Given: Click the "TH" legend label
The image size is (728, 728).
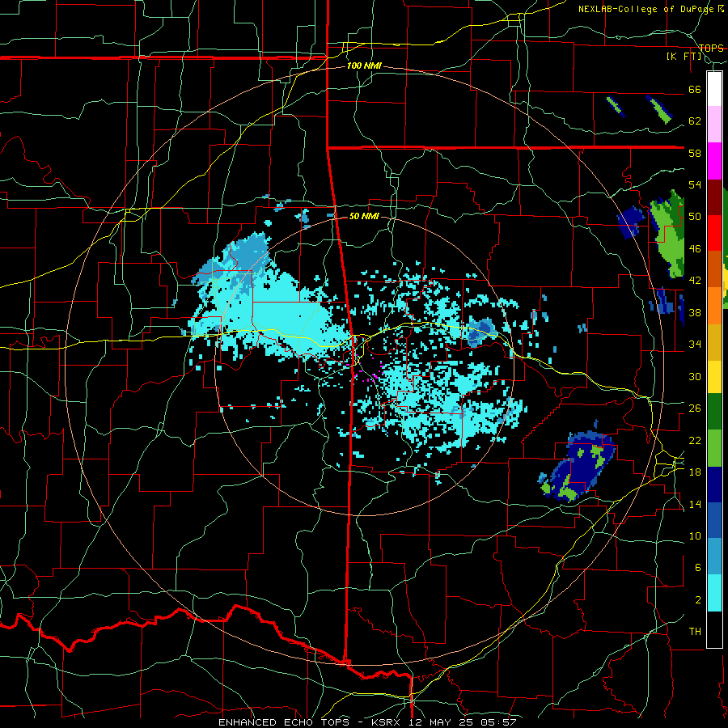Looking at the screenshot, I should click(695, 632).
